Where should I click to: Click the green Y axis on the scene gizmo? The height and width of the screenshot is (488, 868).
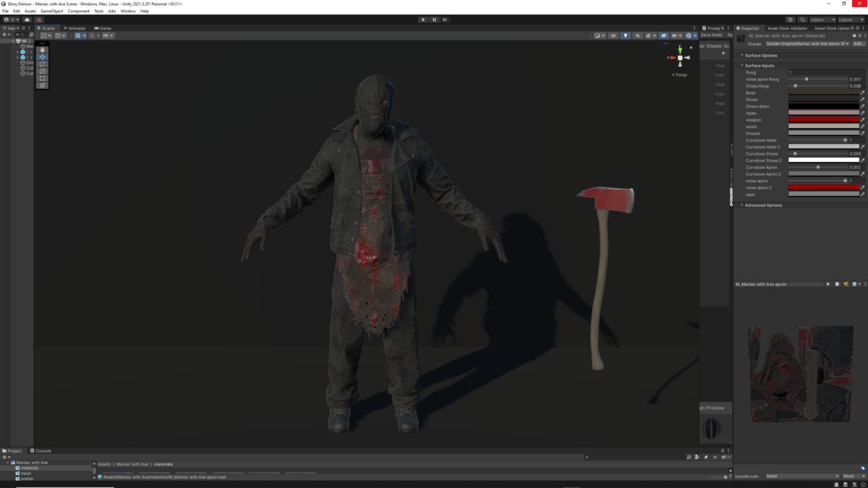tap(680, 51)
